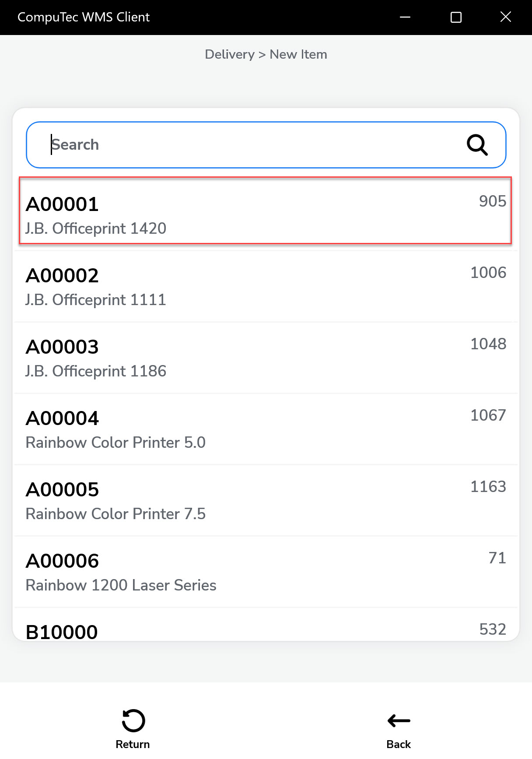Screen dimensions: 532x759
Task: Click quantity 71 on the A00006 row
Action: pos(497,558)
